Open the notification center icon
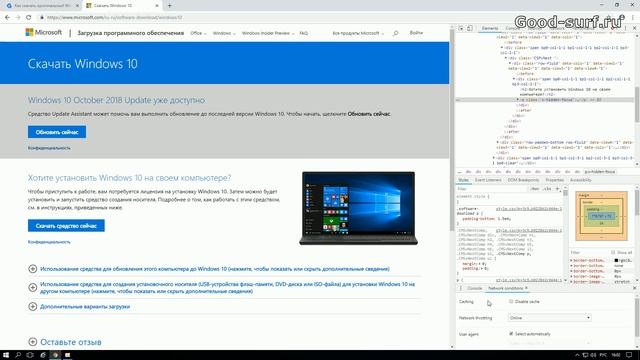The width and height of the screenshot is (640, 360). [629, 355]
